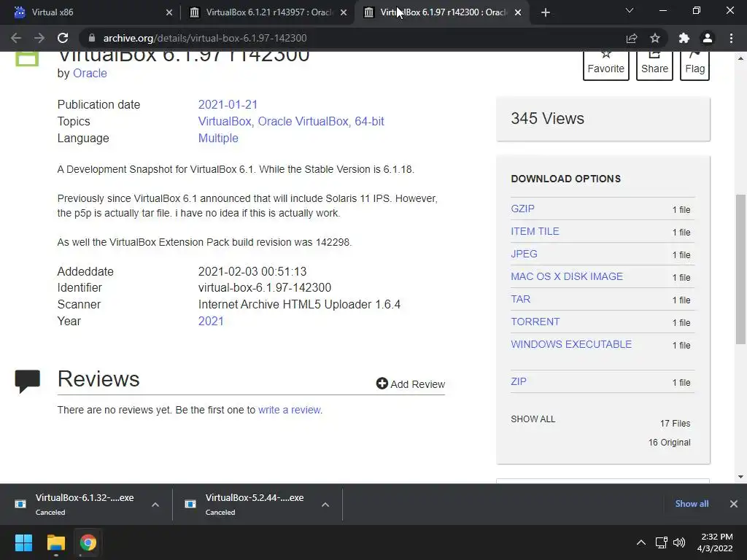The image size is (747, 560).
Task: Close the Virtual x86 tab
Action: 169,12
